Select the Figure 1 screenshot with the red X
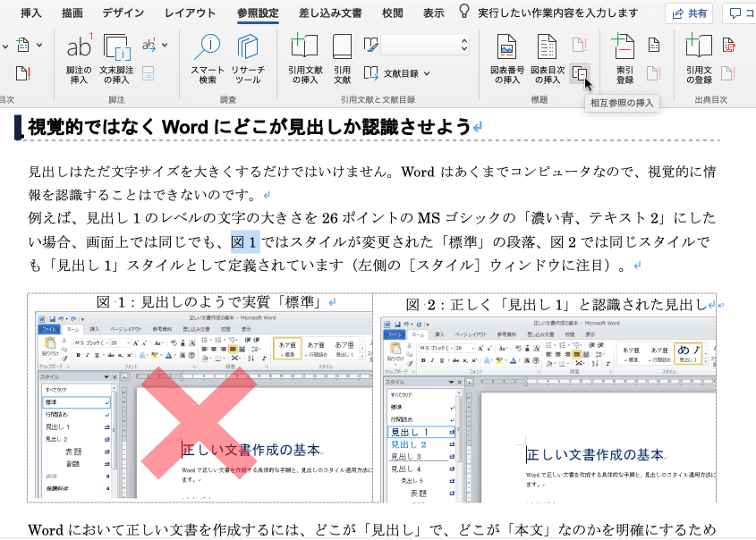 pos(203,406)
